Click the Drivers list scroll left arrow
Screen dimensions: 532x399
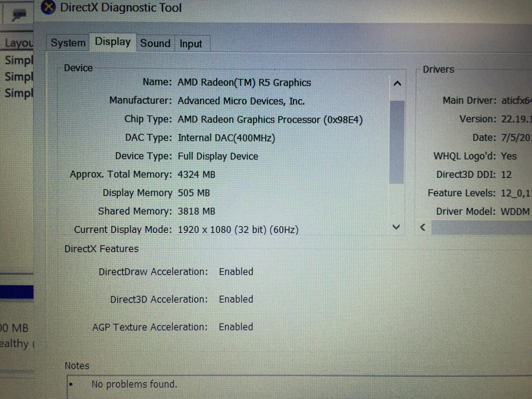point(423,227)
